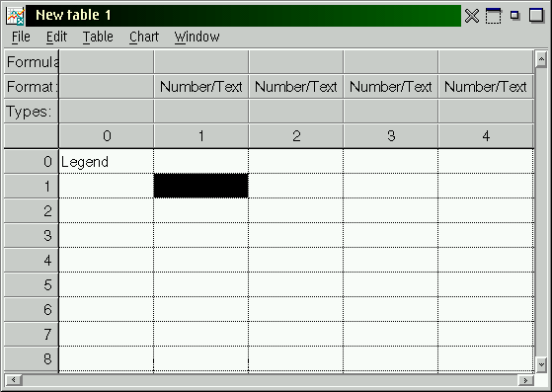The height and width of the screenshot is (392, 552).
Task: Click the scroll right arrow icon
Action: point(525,380)
